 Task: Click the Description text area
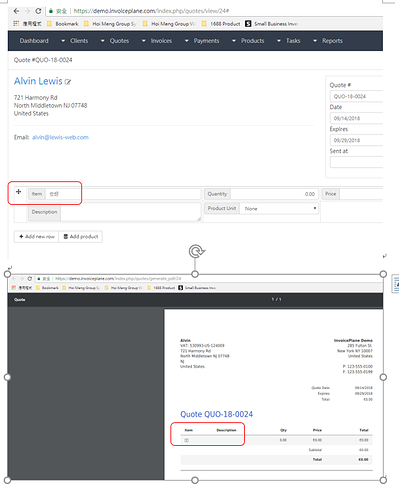[131, 212]
